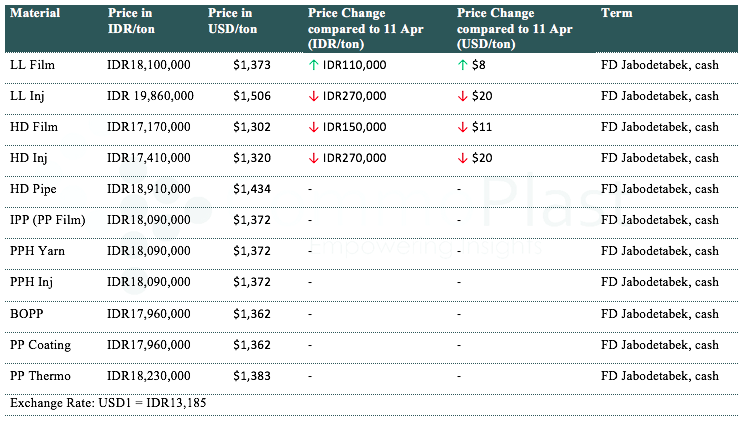Select the PP Coating FD Jabodetabek term cell
Screen dimensions: 750x421
[659, 345]
